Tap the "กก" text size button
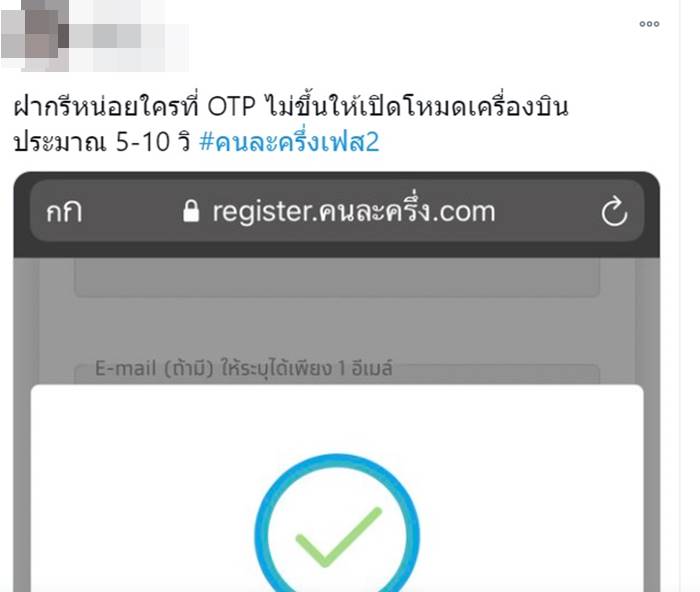Image resolution: width=700 pixels, height=592 pixels. pyautogui.click(x=64, y=212)
